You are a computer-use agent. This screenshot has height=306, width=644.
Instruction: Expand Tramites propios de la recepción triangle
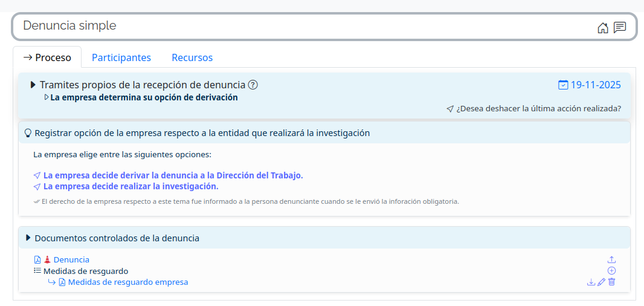point(33,85)
